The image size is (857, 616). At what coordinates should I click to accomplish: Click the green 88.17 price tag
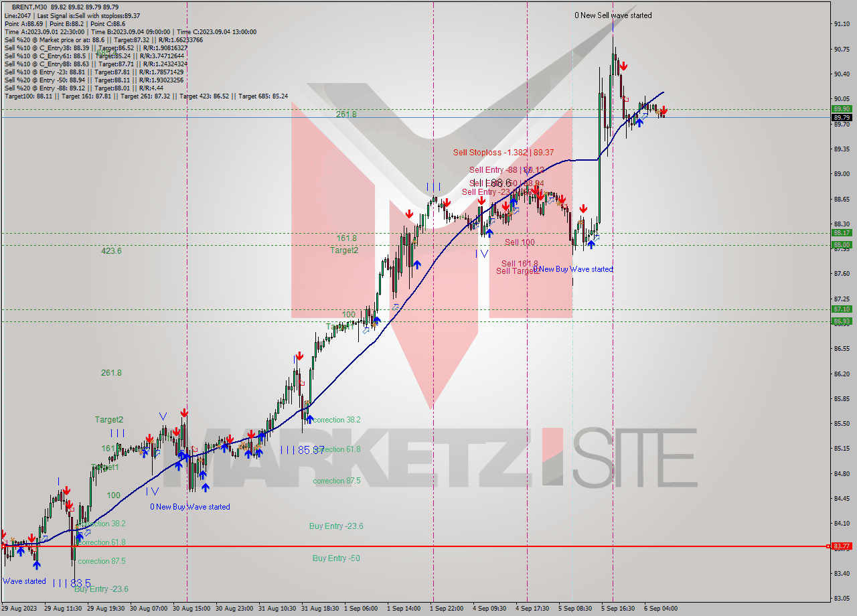coord(842,233)
